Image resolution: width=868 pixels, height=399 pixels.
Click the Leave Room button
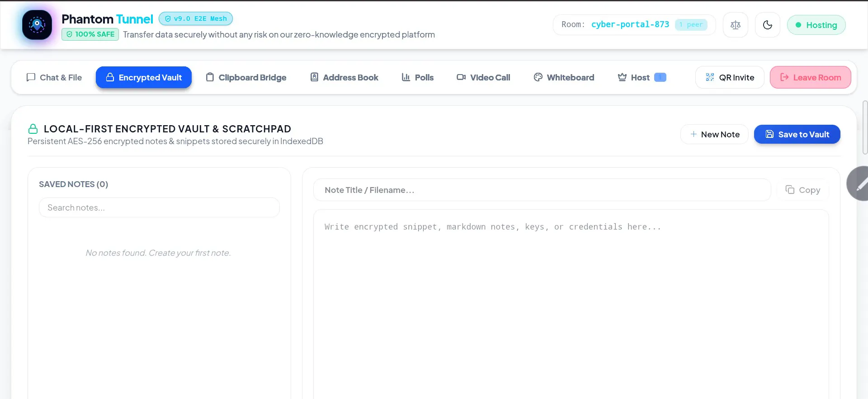coord(811,77)
